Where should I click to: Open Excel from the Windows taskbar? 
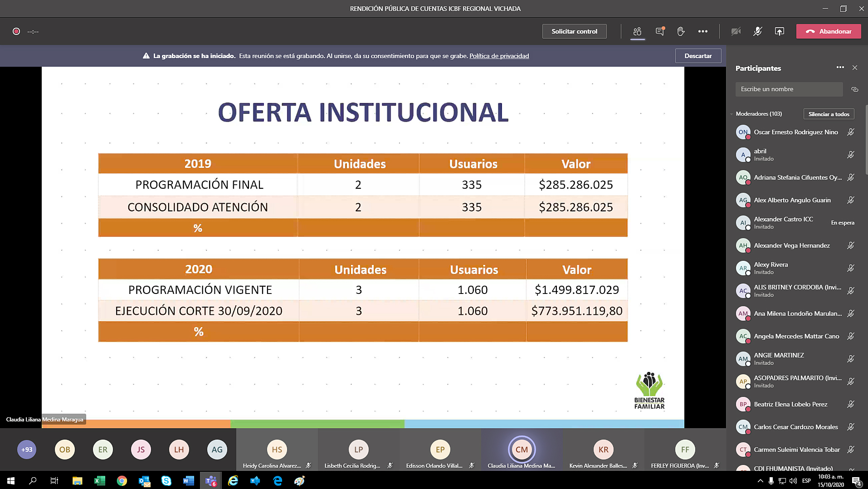pyautogui.click(x=99, y=481)
